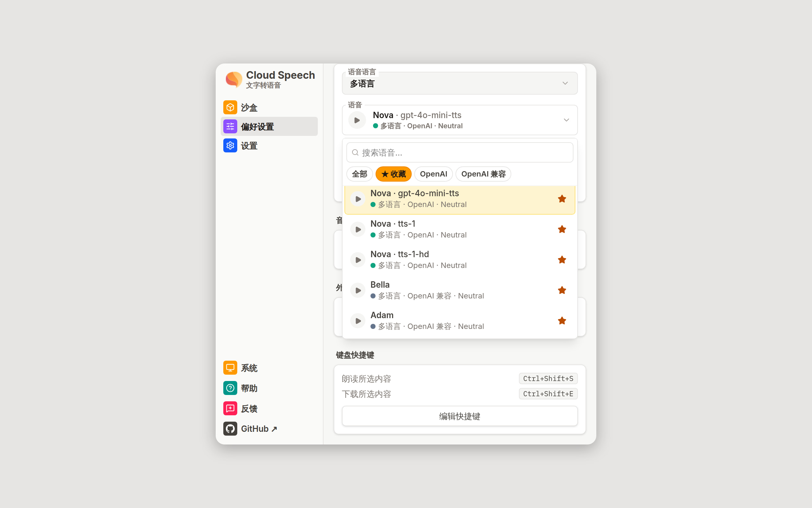
Task: Click the 系统 monitor icon
Action: tap(230, 368)
